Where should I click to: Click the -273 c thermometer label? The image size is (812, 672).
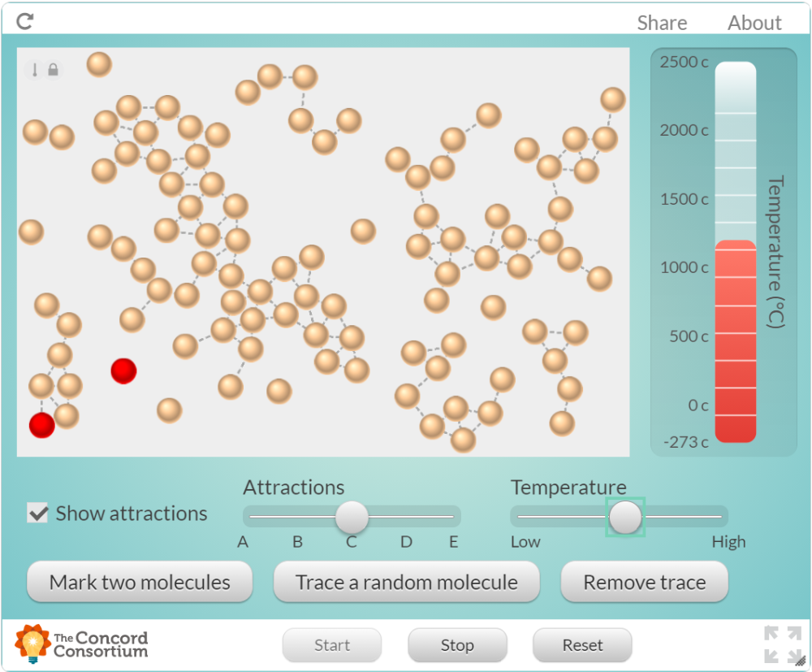pos(686,442)
